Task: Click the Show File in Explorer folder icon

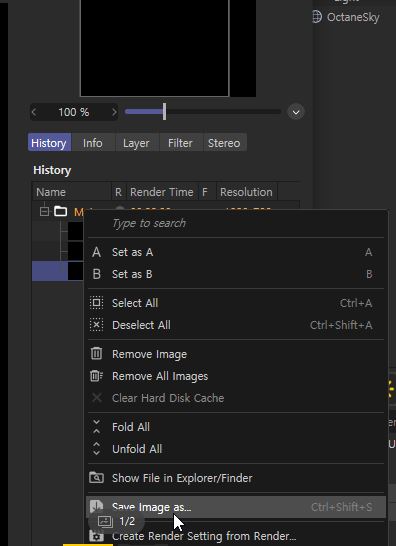Action: (x=96, y=478)
